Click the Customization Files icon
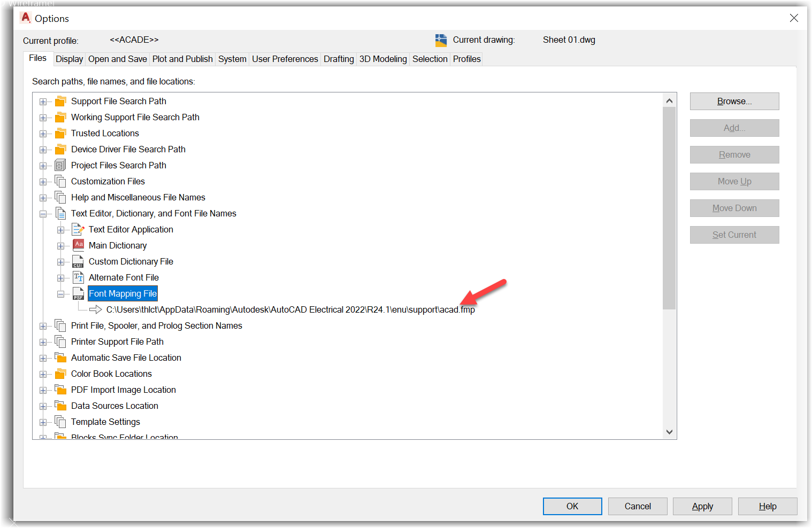Image resolution: width=812 pixels, height=528 pixels. [x=60, y=181]
